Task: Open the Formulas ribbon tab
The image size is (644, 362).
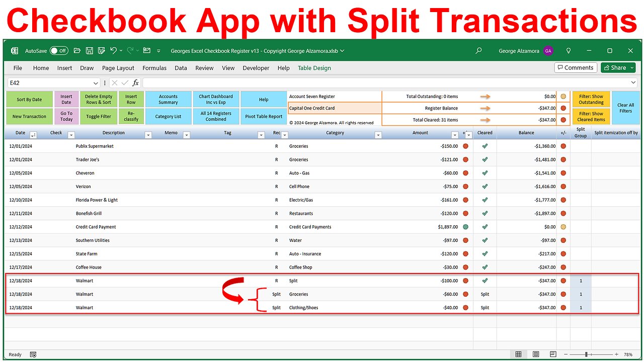Action: (x=154, y=68)
